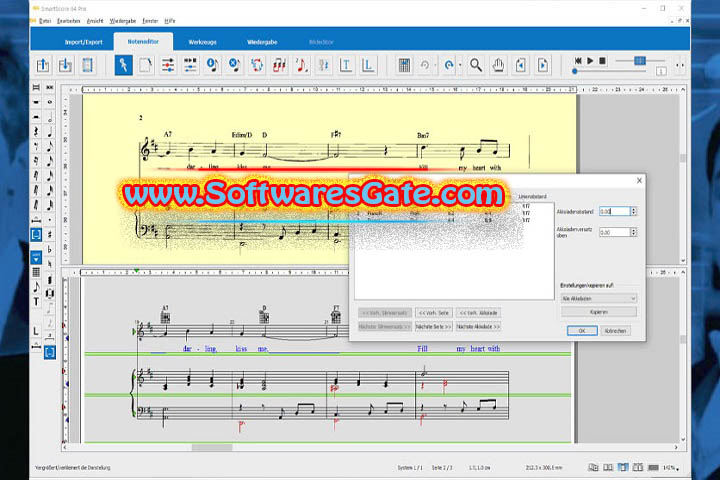Click the circular arrows rotate icon

tap(257, 65)
